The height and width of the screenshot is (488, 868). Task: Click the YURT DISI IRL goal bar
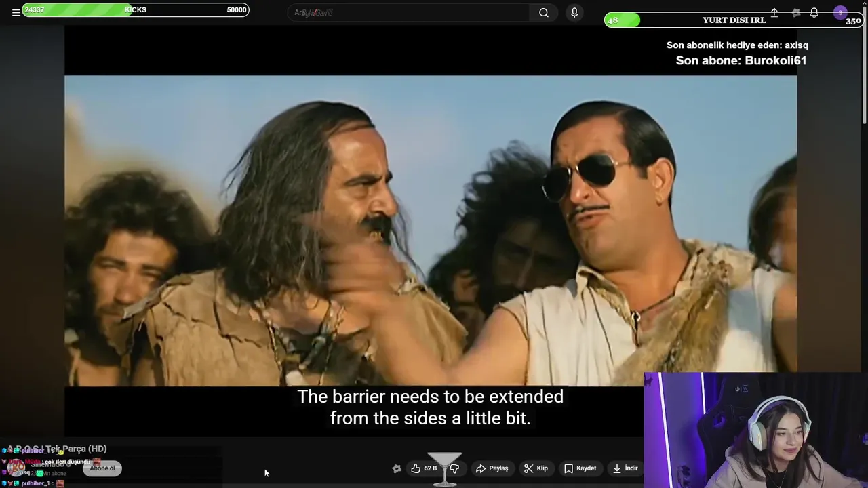tap(734, 20)
